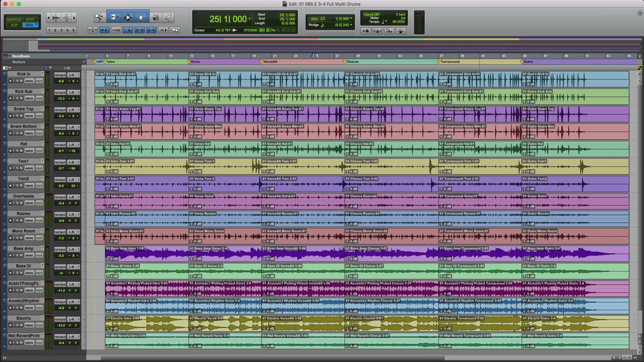The height and width of the screenshot is (362, 644).
Task: Click the add marker plus icon
Action: (83, 62)
